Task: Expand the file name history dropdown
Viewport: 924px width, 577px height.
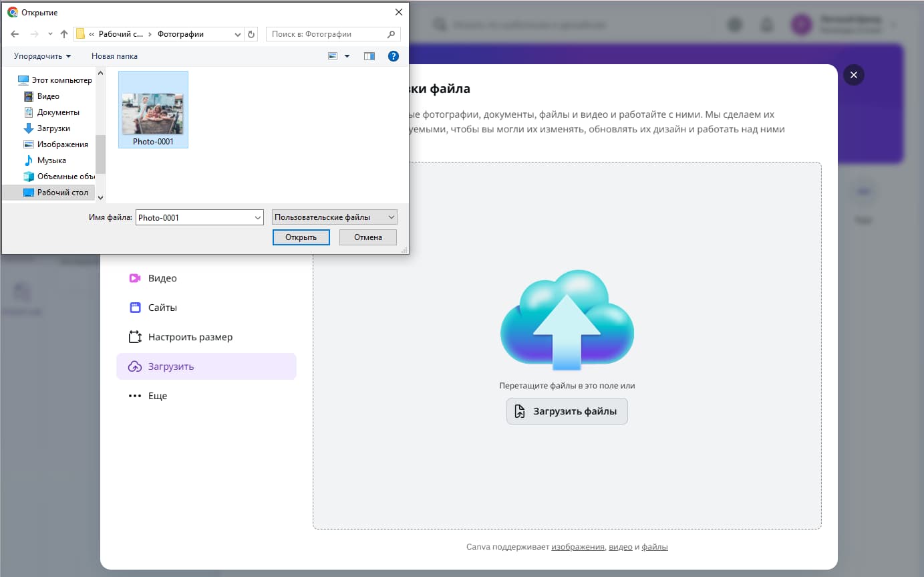Action: (x=258, y=217)
